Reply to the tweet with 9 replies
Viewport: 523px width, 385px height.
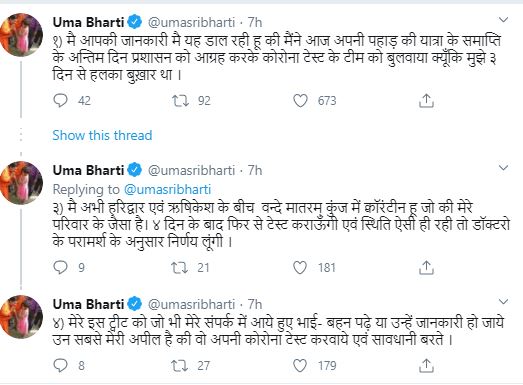click(60, 267)
